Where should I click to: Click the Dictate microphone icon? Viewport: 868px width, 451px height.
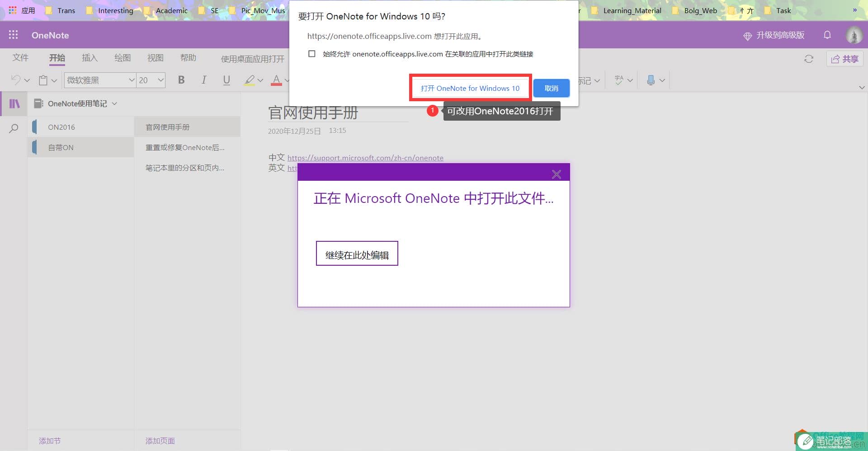tap(651, 80)
